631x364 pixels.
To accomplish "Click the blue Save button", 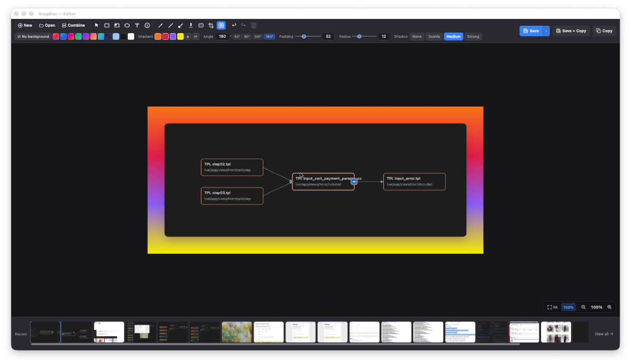I will point(531,31).
